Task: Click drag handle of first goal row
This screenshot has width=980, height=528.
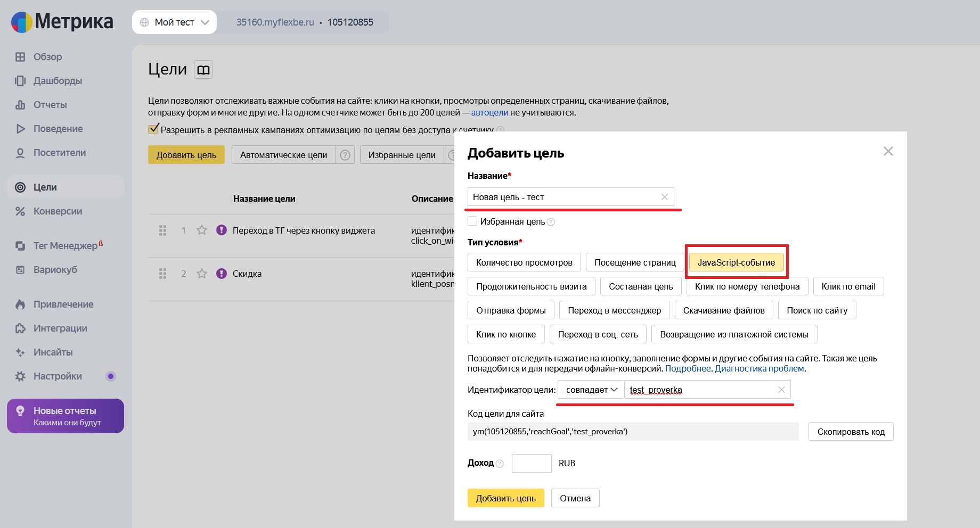Action: [x=163, y=230]
